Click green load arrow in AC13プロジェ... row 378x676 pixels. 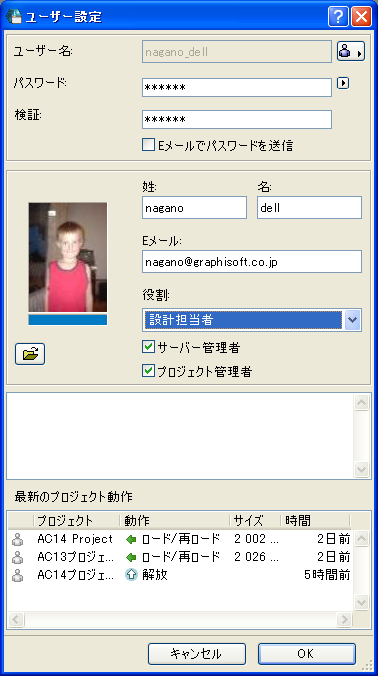pyautogui.click(x=131, y=557)
